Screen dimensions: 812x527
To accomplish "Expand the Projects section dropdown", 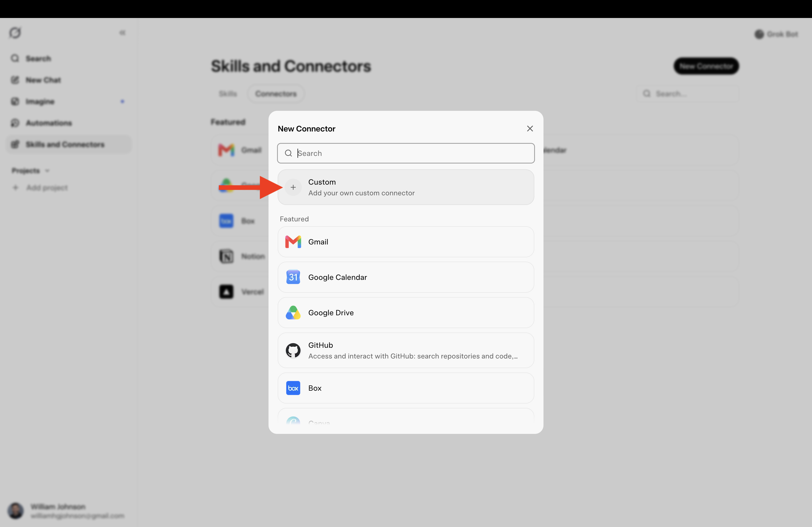I will (x=31, y=170).
